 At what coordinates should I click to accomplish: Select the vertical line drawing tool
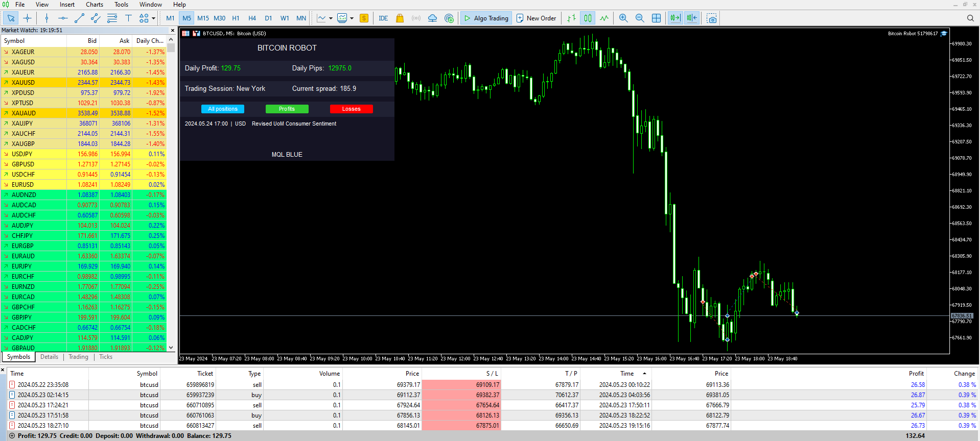(46, 18)
